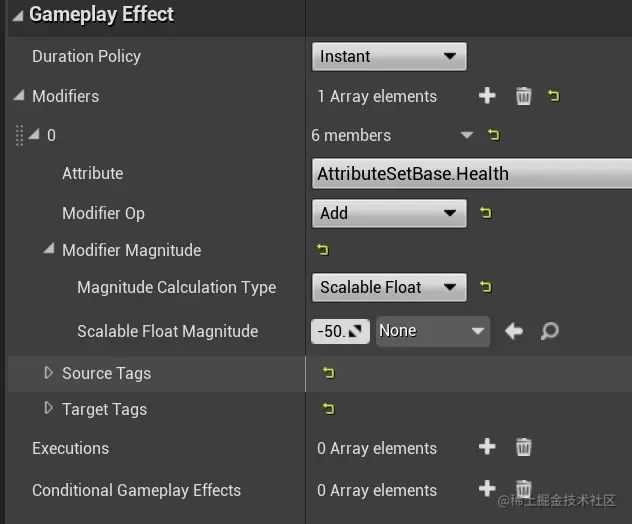
Task: Reset Modifiers array to default value
Action: click(x=554, y=96)
